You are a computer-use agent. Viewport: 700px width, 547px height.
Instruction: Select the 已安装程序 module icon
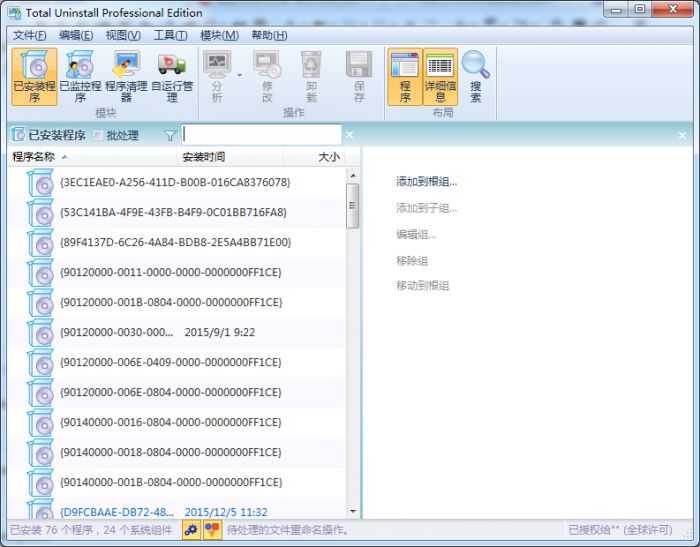pos(34,76)
